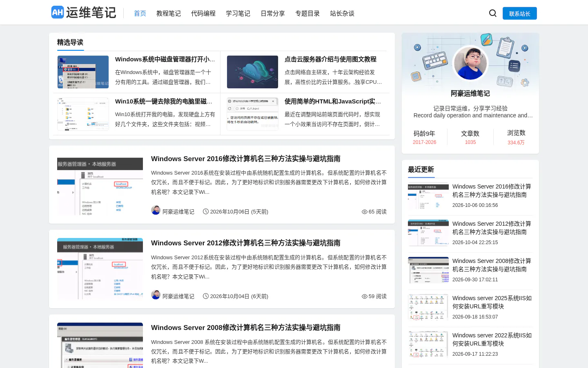This screenshot has width=588, height=368.
Task: Click the disk manager featured thumbnail
Action: pos(83,72)
